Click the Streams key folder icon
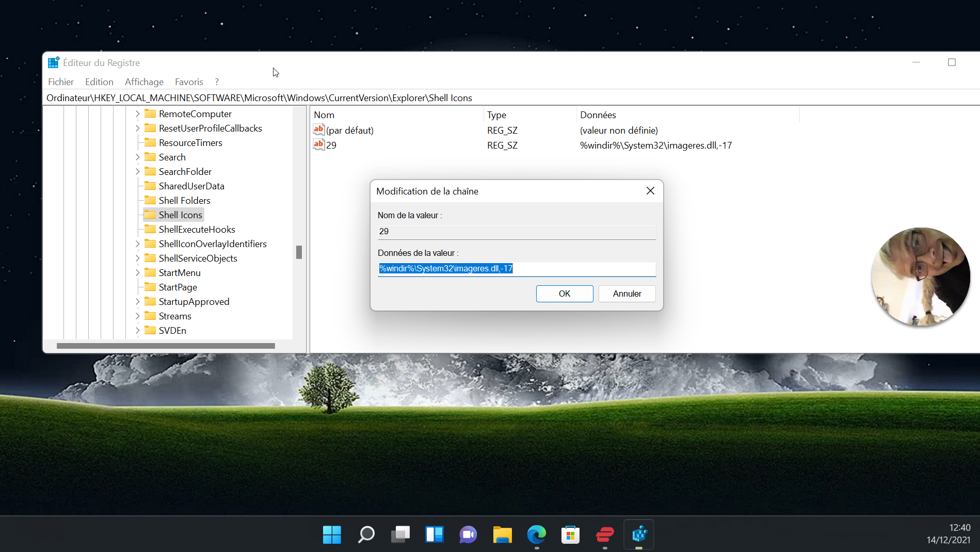Screen dimensions: 980x552 coord(150,316)
